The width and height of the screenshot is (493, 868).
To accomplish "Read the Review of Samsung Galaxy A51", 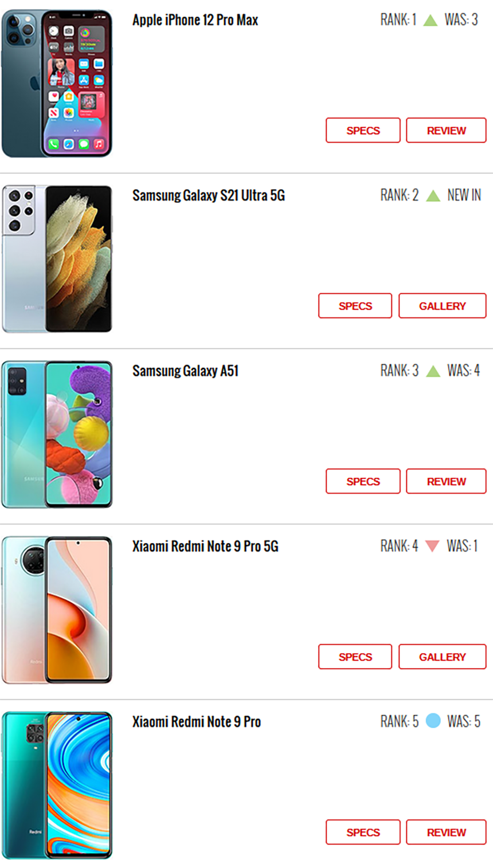I will (446, 481).
